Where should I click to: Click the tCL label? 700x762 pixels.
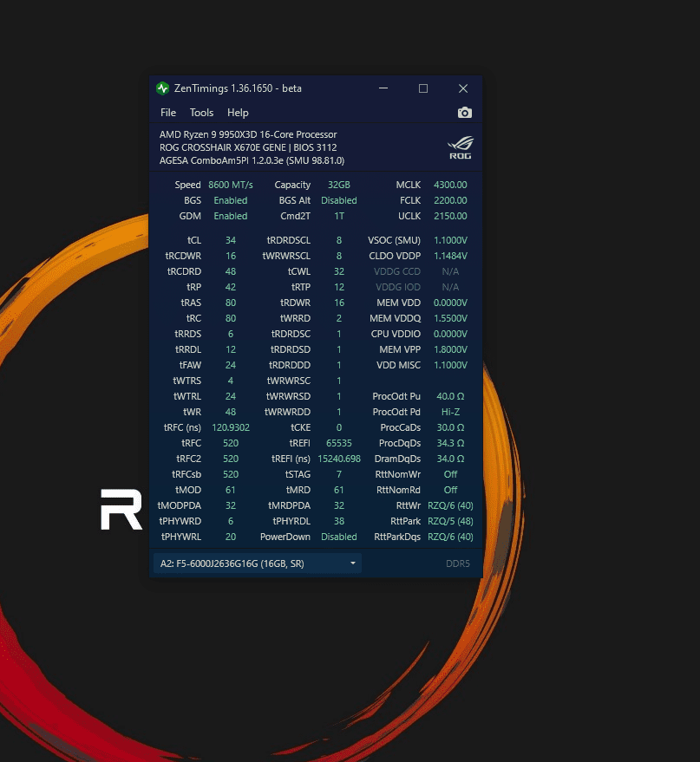click(194, 240)
